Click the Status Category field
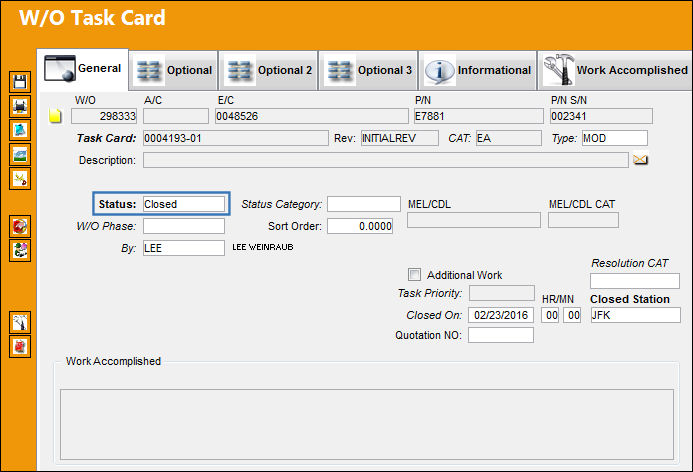Image resolution: width=693 pixels, height=472 pixels. click(364, 204)
